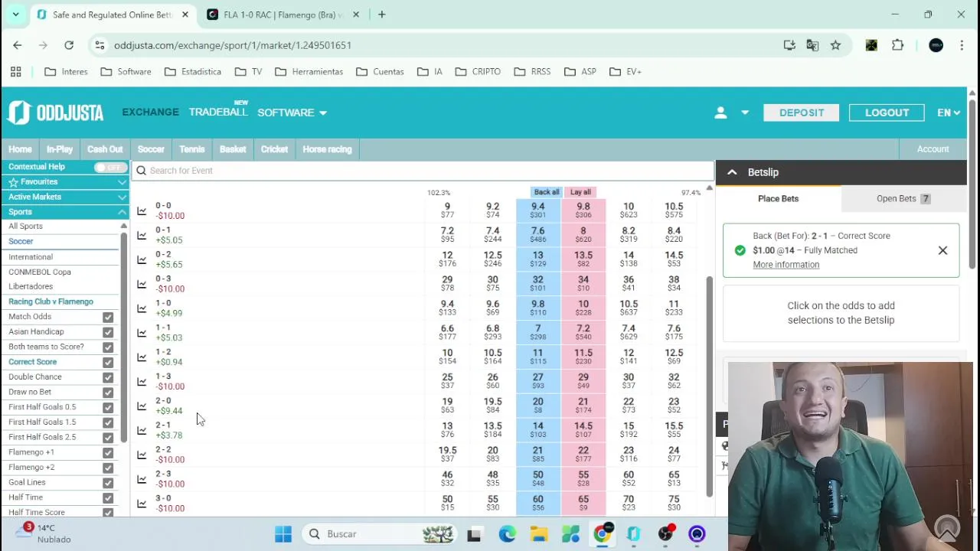Collapse the Betslip panel chevron
Screen dimensions: 980x551
click(x=732, y=172)
